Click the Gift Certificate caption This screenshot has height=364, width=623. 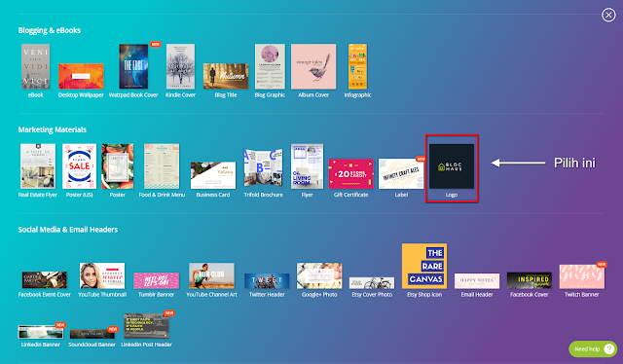350,195
